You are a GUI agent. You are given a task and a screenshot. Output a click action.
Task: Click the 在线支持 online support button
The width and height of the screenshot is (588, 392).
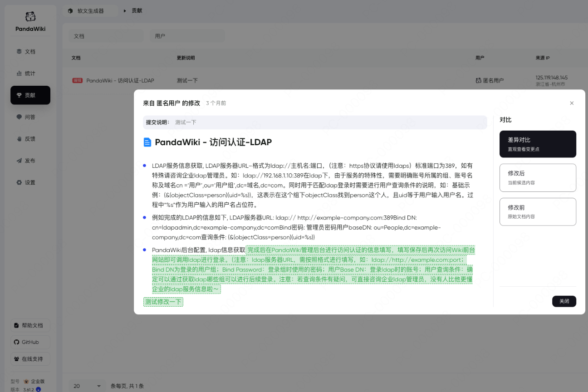coord(30,359)
